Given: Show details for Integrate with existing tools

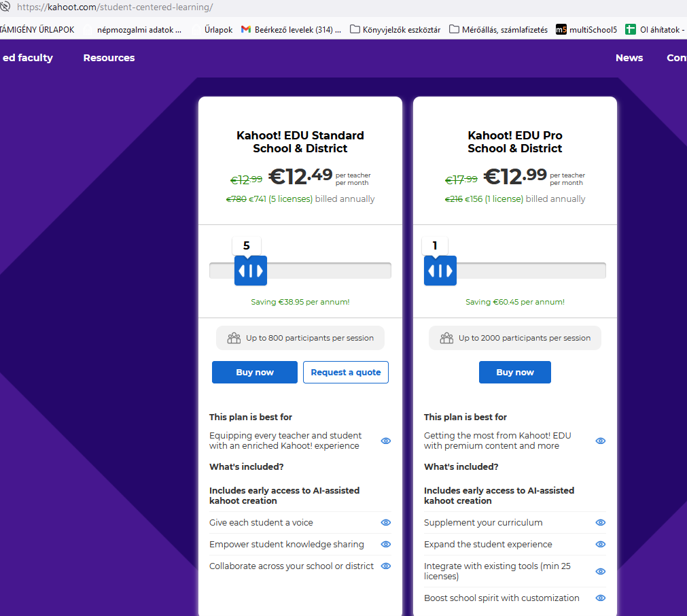Looking at the screenshot, I should [601, 571].
